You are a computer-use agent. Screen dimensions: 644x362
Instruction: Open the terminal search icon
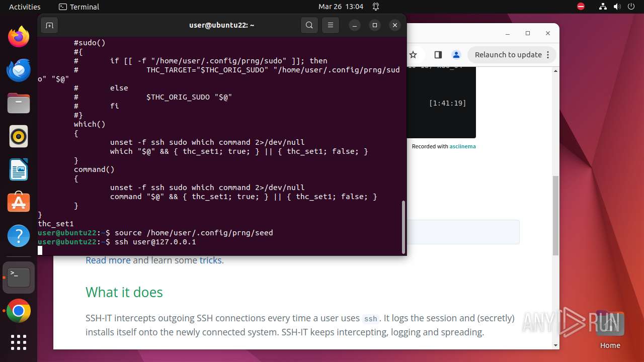pos(309,25)
